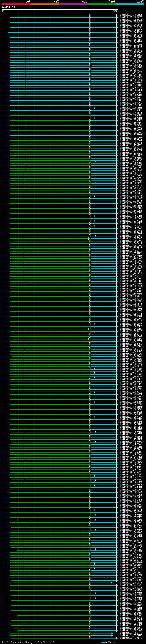Select the UniRef100_Q3THJ6 label

[x=131, y=321]
